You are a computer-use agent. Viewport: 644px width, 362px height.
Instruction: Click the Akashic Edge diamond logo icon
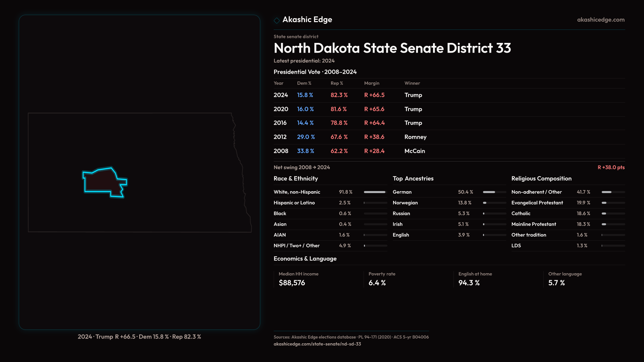(277, 20)
